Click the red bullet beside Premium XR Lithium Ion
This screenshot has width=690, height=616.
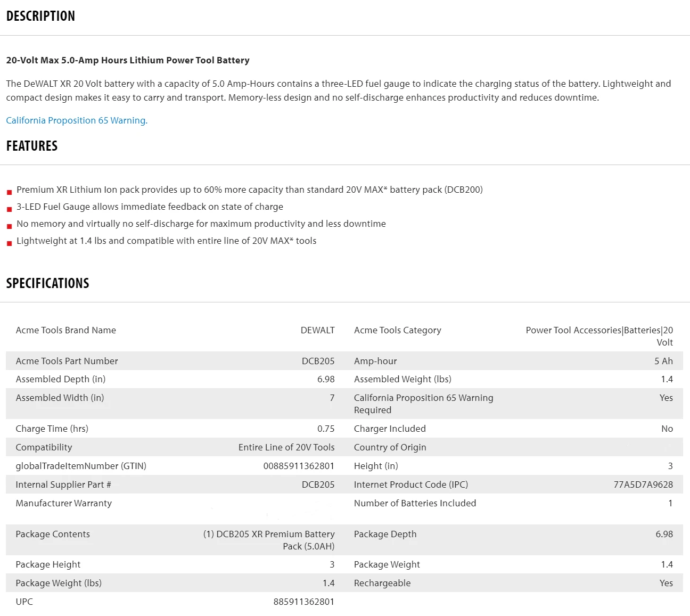[9, 192]
